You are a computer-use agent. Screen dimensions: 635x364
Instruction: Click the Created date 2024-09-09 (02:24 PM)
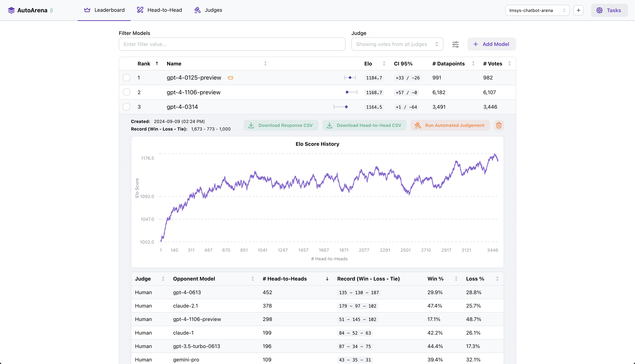click(x=179, y=122)
